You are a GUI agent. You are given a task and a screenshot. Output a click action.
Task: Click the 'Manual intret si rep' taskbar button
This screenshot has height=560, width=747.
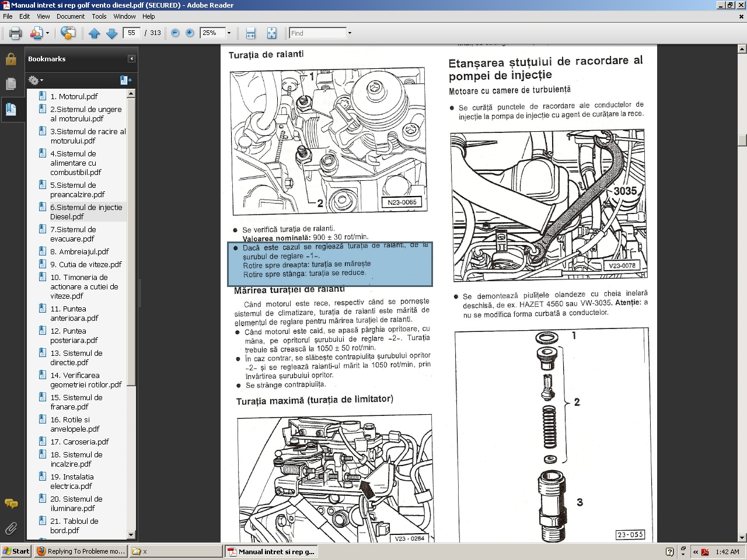pyautogui.click(x=271, y=551)
